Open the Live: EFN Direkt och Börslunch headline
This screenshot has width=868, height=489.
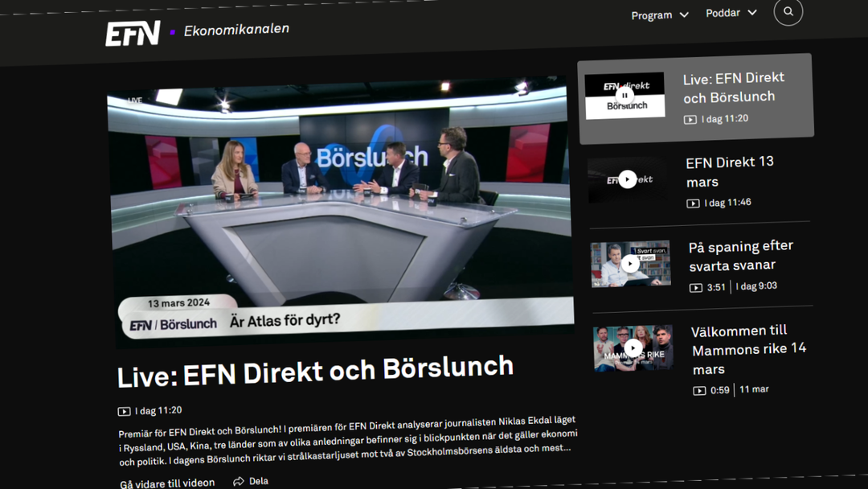point(316,371)
